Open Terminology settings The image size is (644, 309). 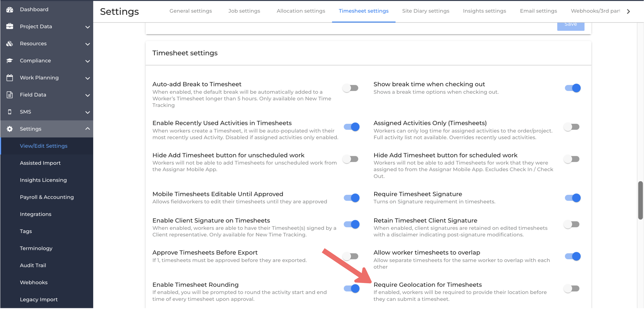36,249
